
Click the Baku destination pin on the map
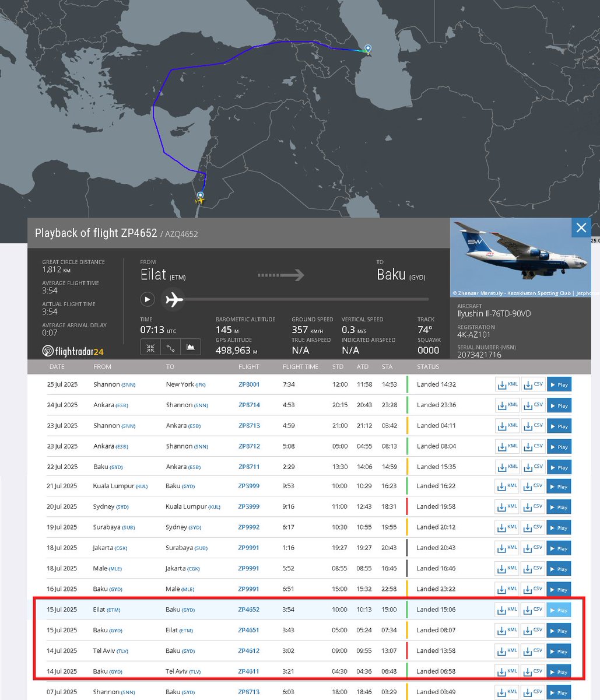tap(367, 50)
